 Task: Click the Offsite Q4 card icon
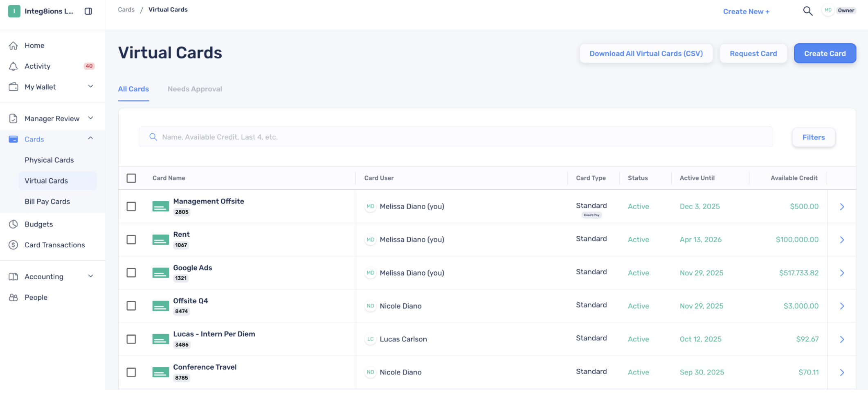click(x=160, y=306)
